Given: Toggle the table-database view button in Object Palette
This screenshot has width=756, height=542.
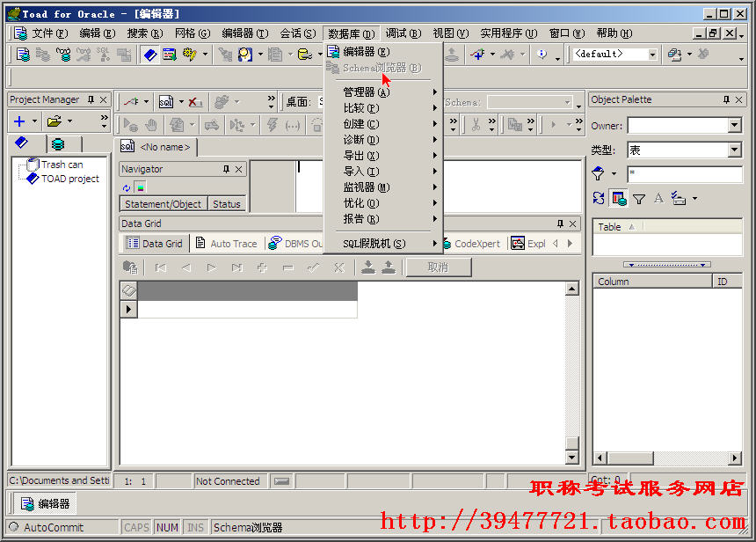Looking at the screenshot, I should 619,198.
